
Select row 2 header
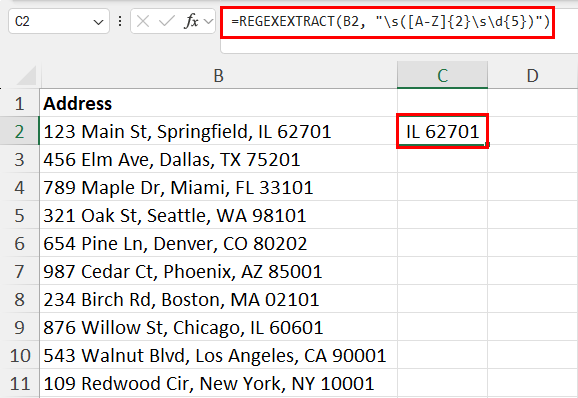(x=20, y=131)
